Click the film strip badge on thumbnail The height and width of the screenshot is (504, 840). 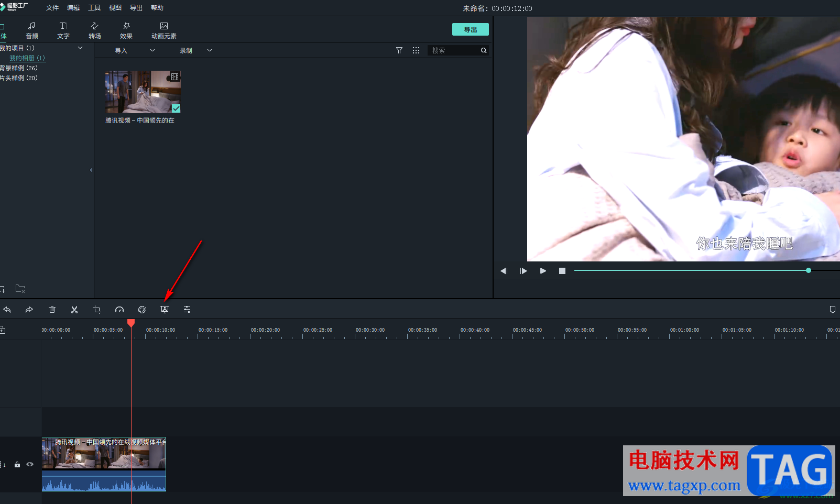175,76
